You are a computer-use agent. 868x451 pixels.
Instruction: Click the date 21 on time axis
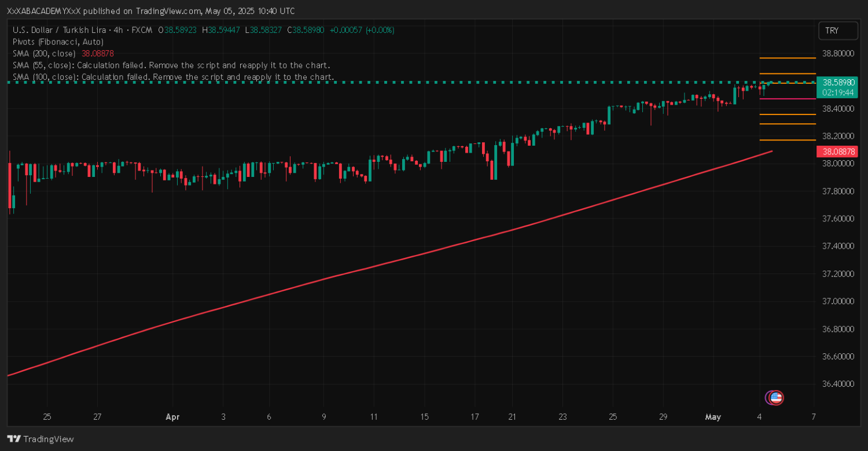click(x=512, y=417)
